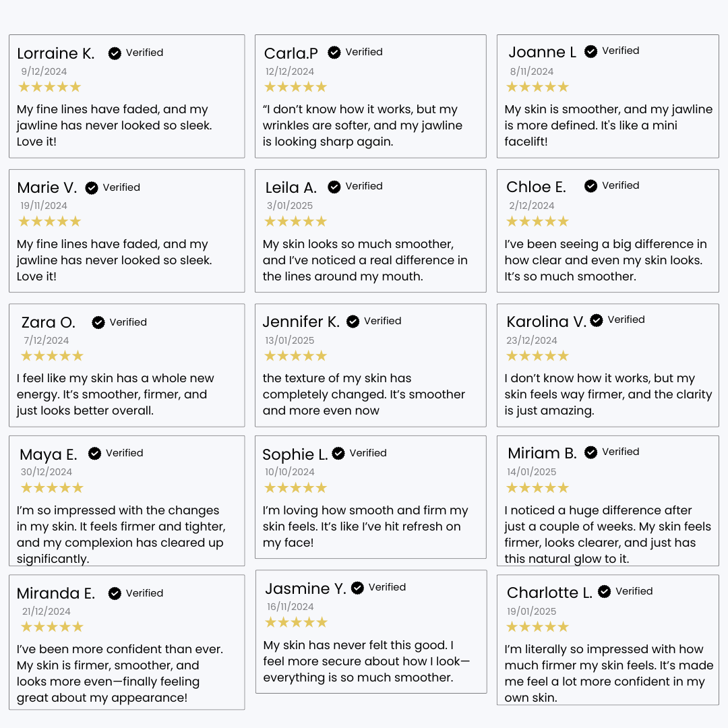Click the 19/01/2025 date on Charlotte L.'s review

pos(532,611)
